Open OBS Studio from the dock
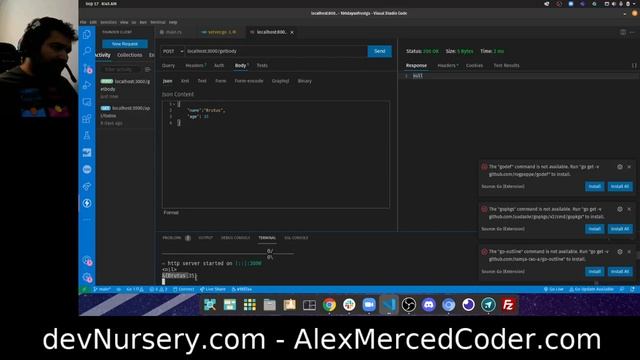This screenshot has height=360, width=640. click(x=409, y=305)
